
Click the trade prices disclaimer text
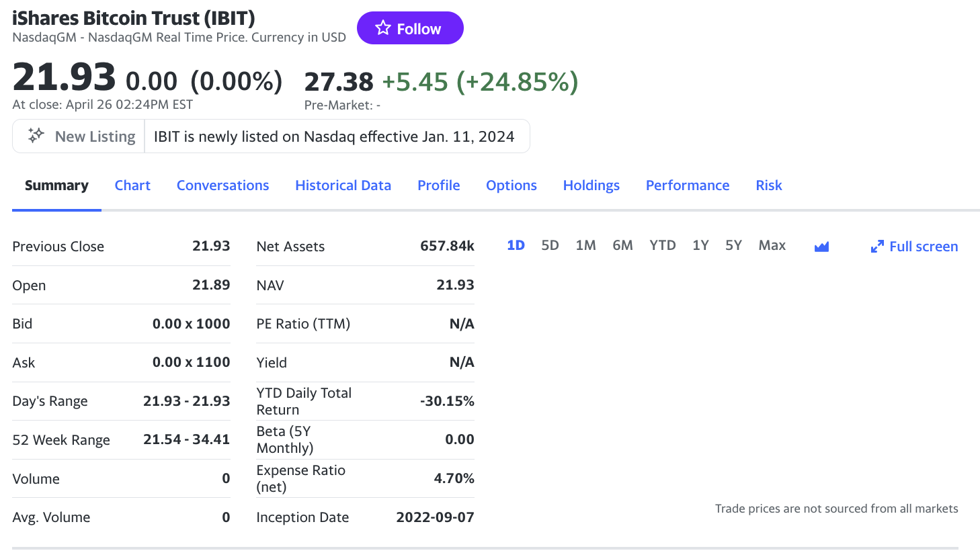coord(837,509)
